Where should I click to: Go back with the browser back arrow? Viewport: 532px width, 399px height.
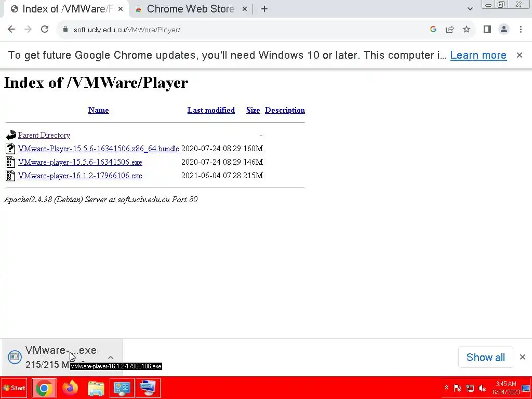click(x=11, y=29)
